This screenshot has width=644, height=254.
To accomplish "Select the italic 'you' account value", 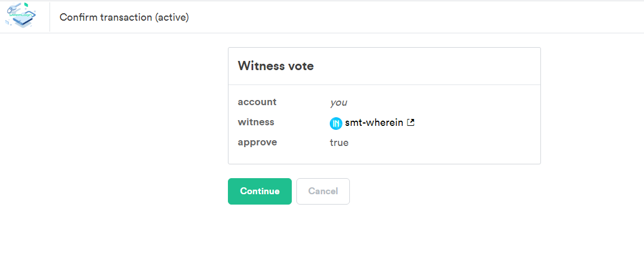I will (338, 103).
